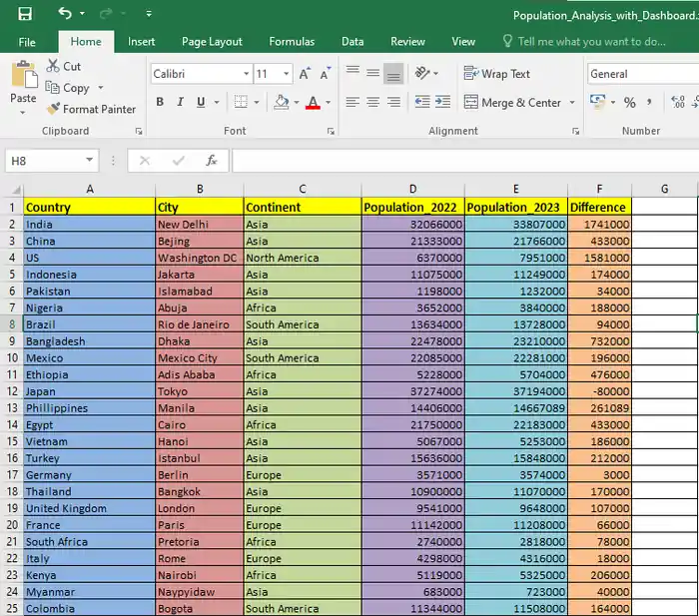This screenshot has width=699, height=616.
Task: Activate the Format Painter
Action: 91,109
